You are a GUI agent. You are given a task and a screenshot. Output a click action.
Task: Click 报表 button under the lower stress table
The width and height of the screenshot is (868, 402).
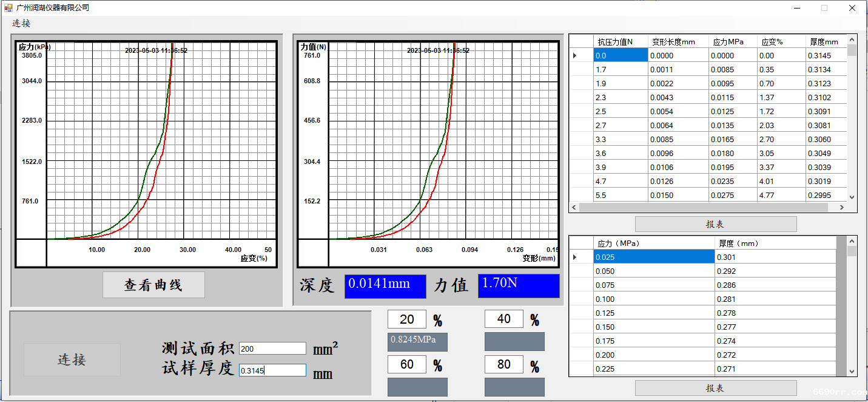point(715,388)
